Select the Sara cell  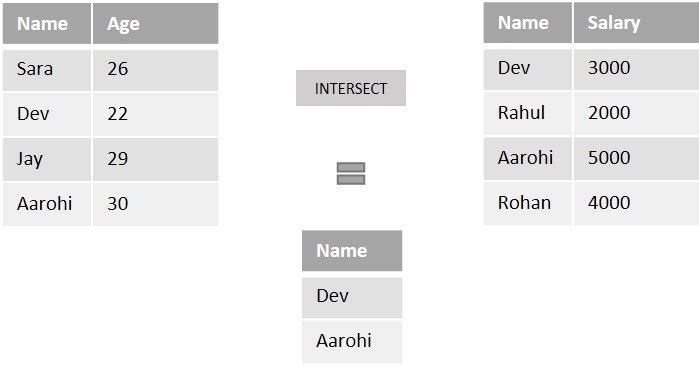tap(47, 70)
